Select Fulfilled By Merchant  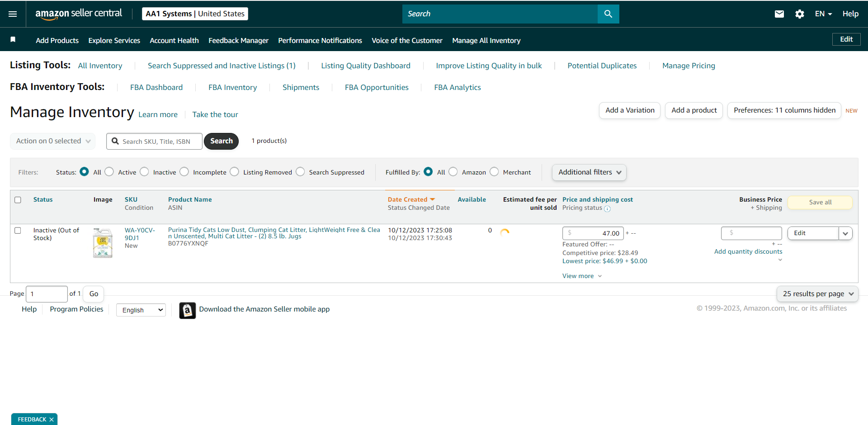[x=494, y=172]
